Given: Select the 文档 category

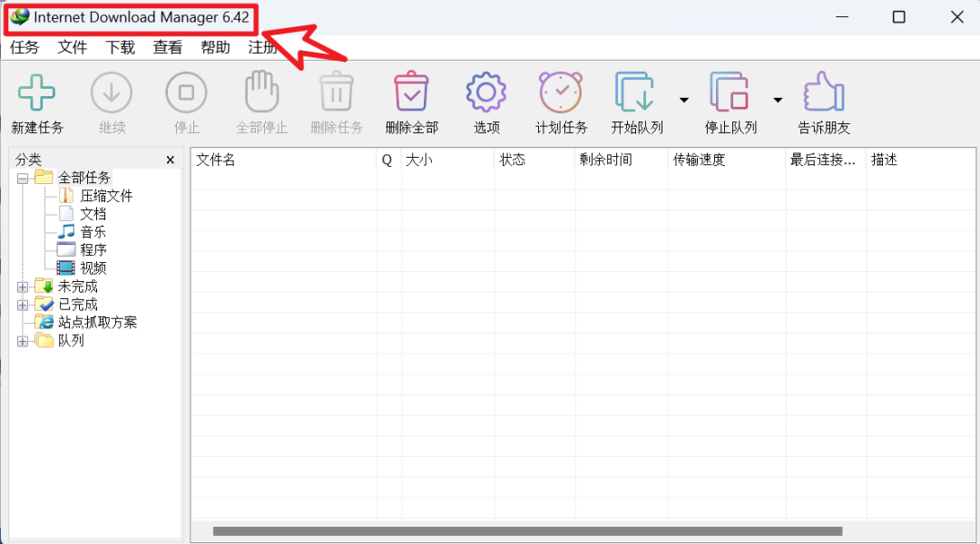Looking at the screenshot, I should click(x=93, y=214).
